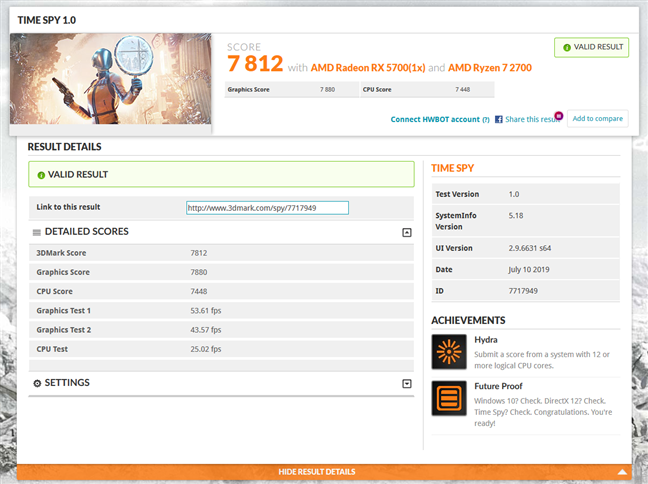Click the Settings gear icon
The image size is (648, 484).
[x=37, y=383]
